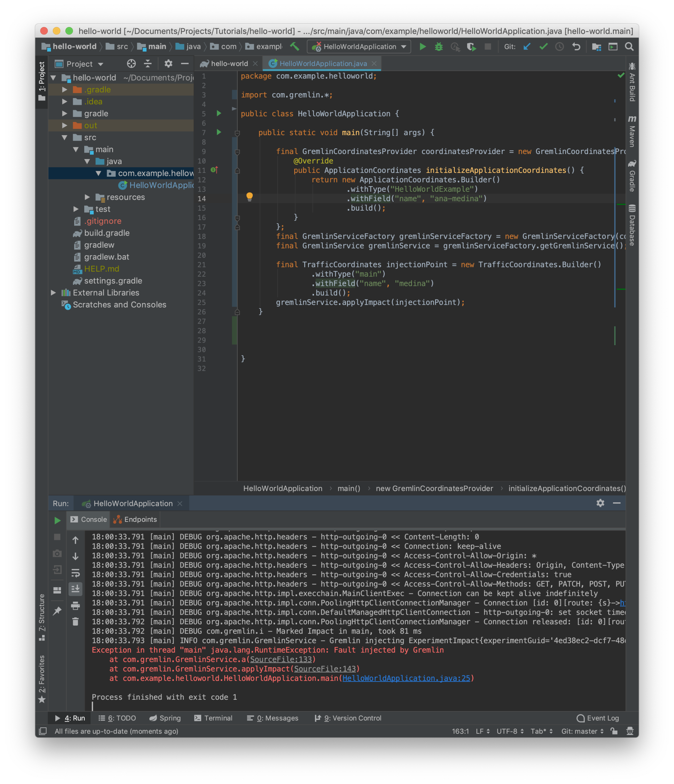Open Run panel settings gear
674x784 pixels.
coord(600,503)
